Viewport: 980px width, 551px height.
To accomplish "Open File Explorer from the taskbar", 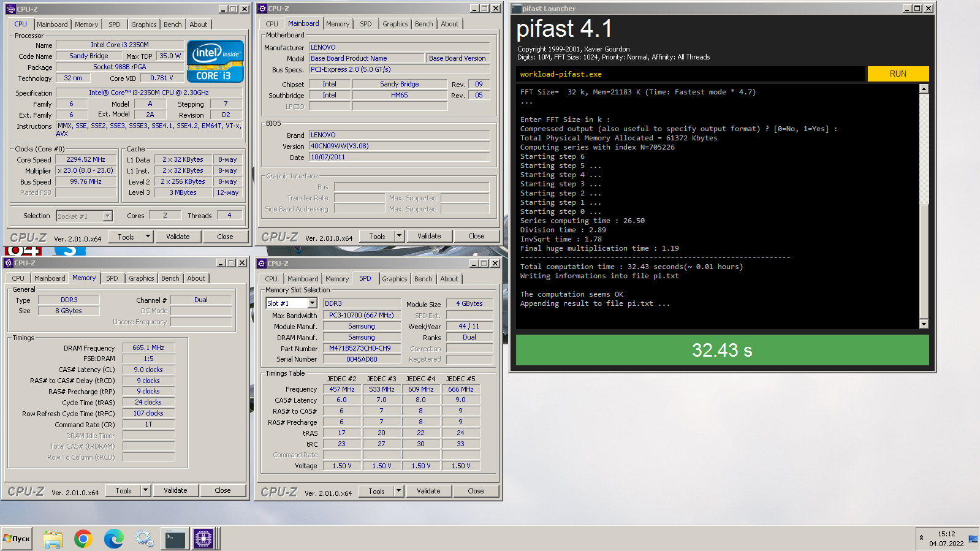I will point(53,539).
